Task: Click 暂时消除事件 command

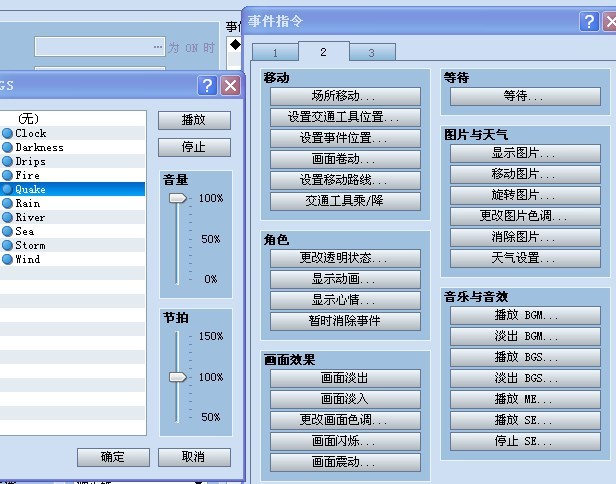Action: pyautogui.click(x=345, y=321)
